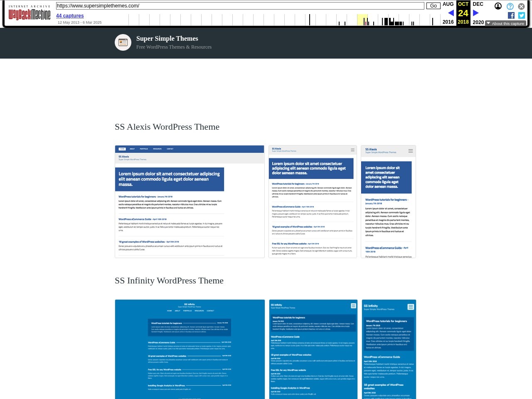Open the Super Simple Themes title link
The width and height of the screenshot is (532, 399).
pos(167,39)
